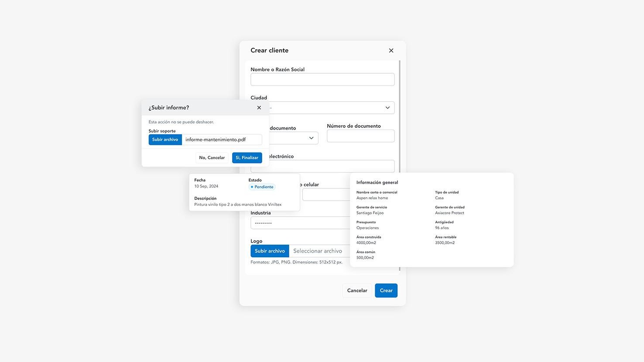Click the Ciudad dropdown chevron
The width and height of the screenshot is (644, 362).
(387, 107)
